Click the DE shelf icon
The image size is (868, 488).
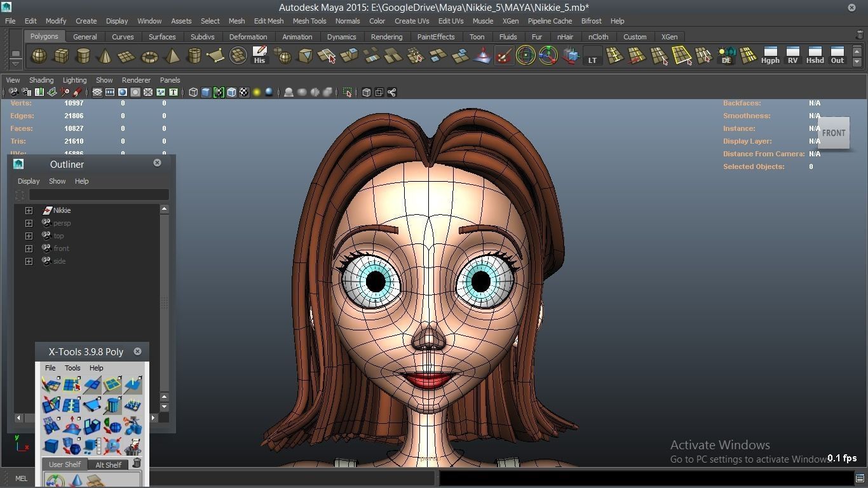[726, 56]
